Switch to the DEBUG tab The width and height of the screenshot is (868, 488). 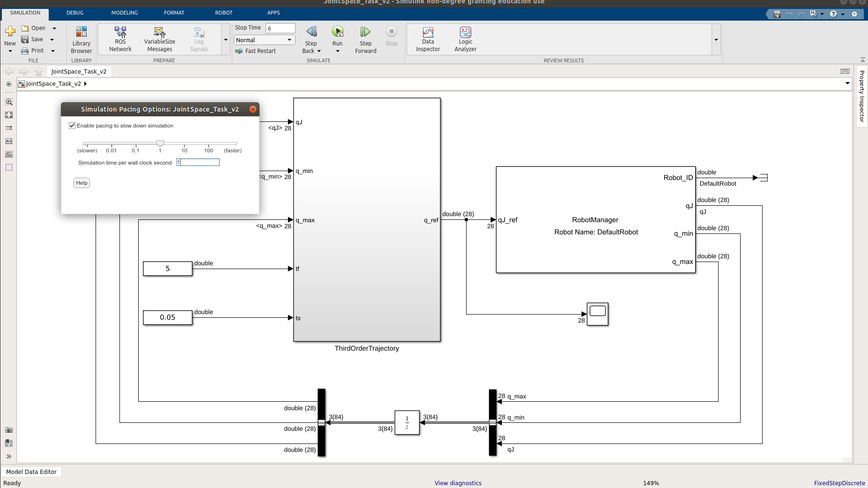tap(75, 13)
